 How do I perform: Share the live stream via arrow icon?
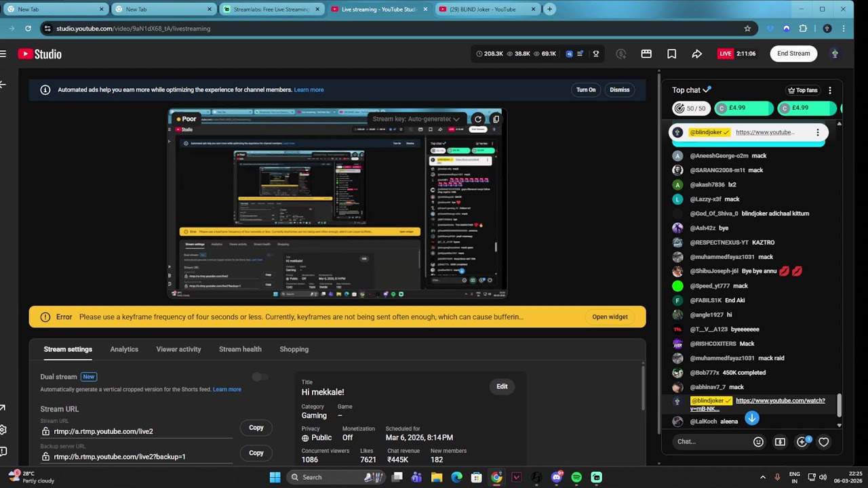click(x=696, y=54)
